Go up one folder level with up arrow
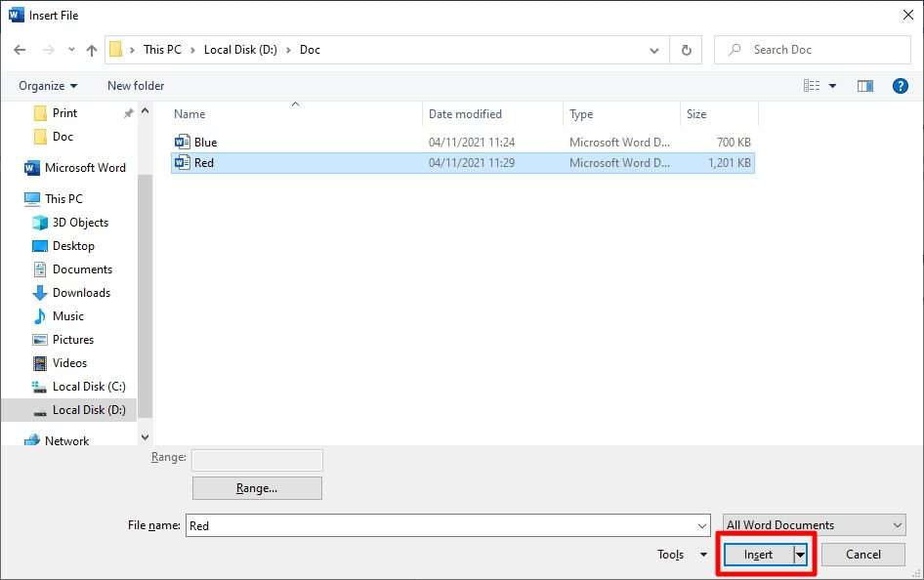The image size is (924, 580). (91, 49)
